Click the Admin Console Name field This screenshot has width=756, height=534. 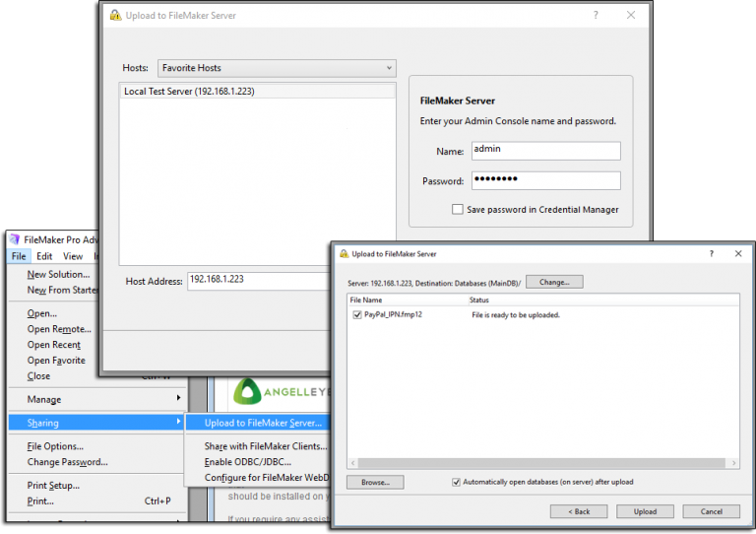545,151
